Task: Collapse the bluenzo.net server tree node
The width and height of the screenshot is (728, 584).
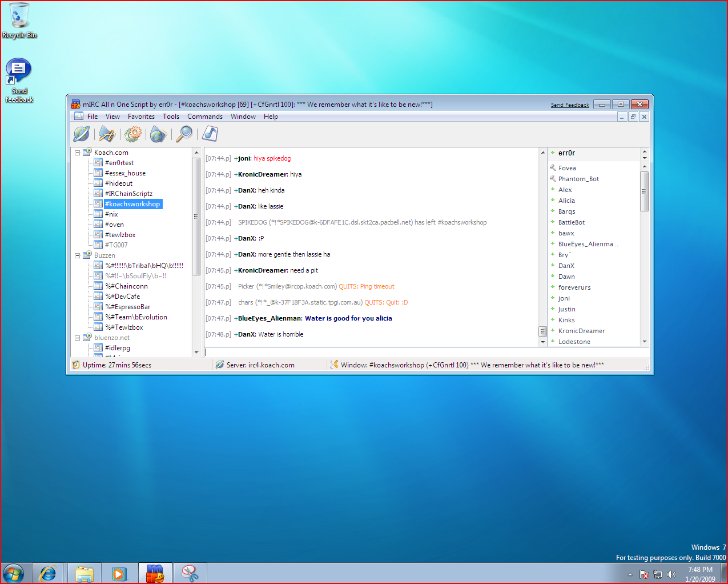Action: [78, 338]
